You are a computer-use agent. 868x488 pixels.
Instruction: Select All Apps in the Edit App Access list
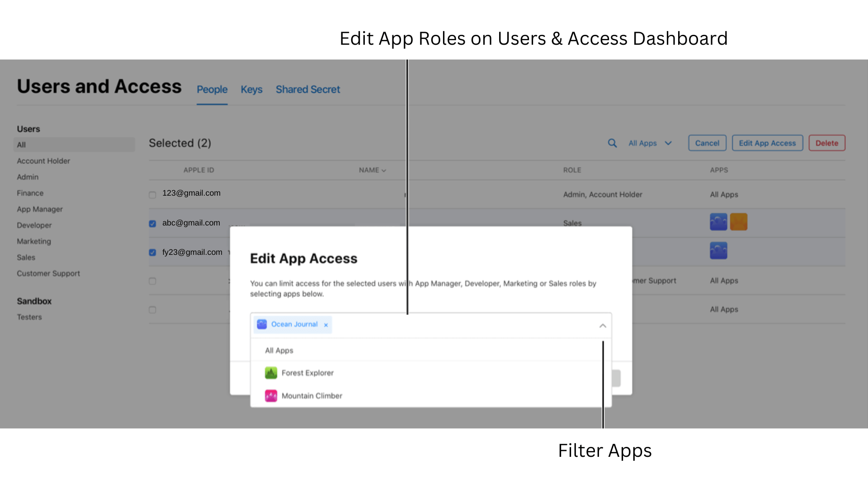pyautogui.click(x=278, y=350)
